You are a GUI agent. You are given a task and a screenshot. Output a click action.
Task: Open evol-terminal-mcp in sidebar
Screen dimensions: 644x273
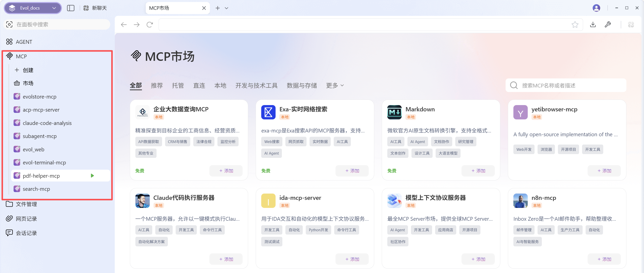(x=44, y=163)
